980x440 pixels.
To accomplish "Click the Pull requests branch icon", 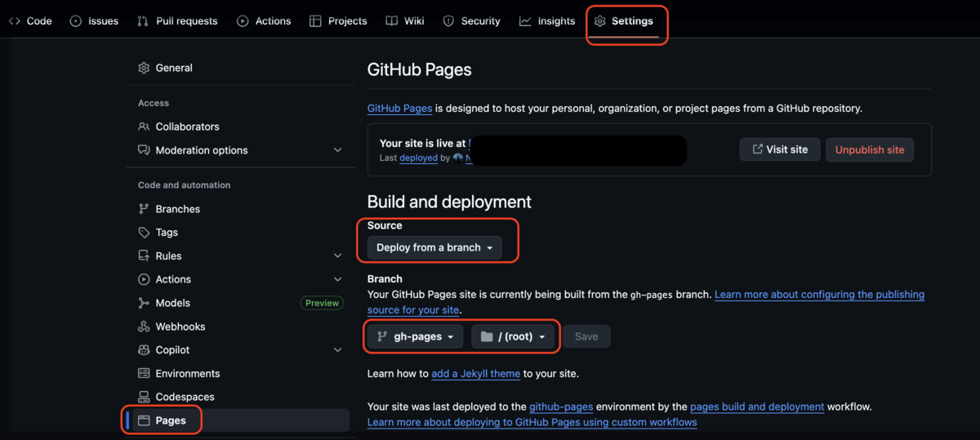I will pos(143,21).
